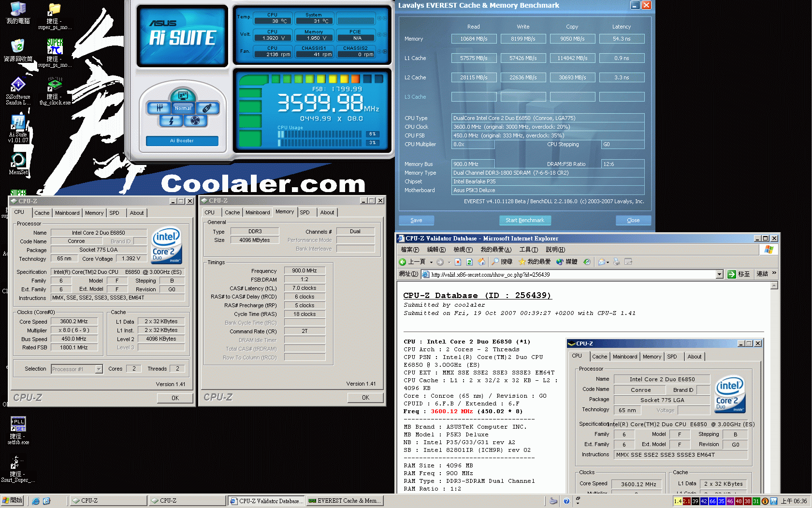Click the 移至 Go button in IE
812x508 pixels.
tap(739, 274)
